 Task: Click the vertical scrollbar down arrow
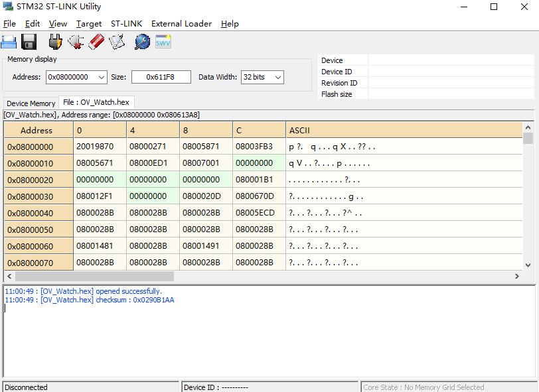[x=528, y=264]
